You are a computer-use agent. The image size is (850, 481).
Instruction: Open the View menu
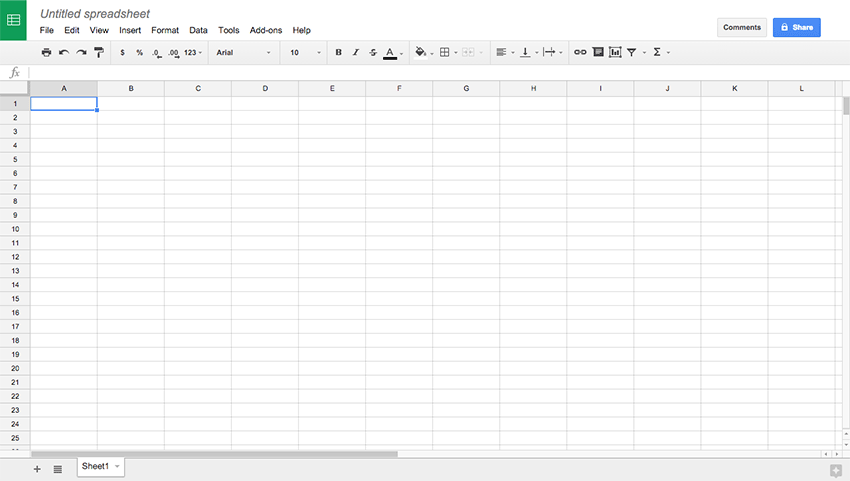(99, 30)
